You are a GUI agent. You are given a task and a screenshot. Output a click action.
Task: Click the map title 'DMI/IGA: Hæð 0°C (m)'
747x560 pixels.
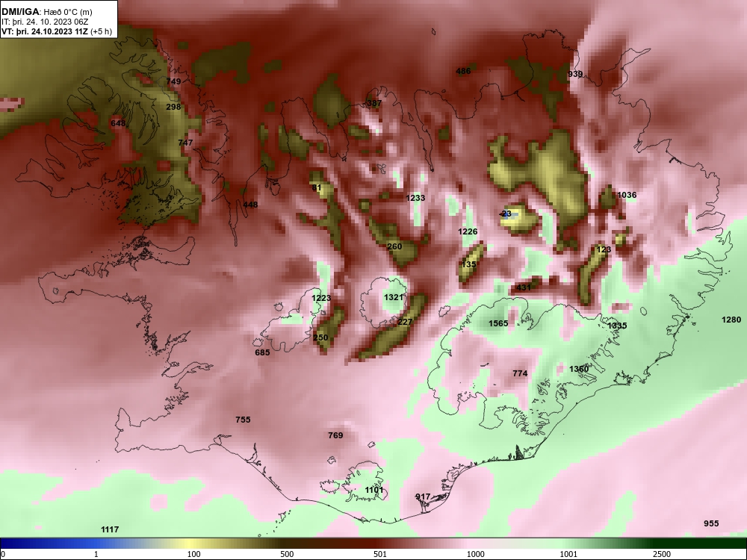click(48, 12)
